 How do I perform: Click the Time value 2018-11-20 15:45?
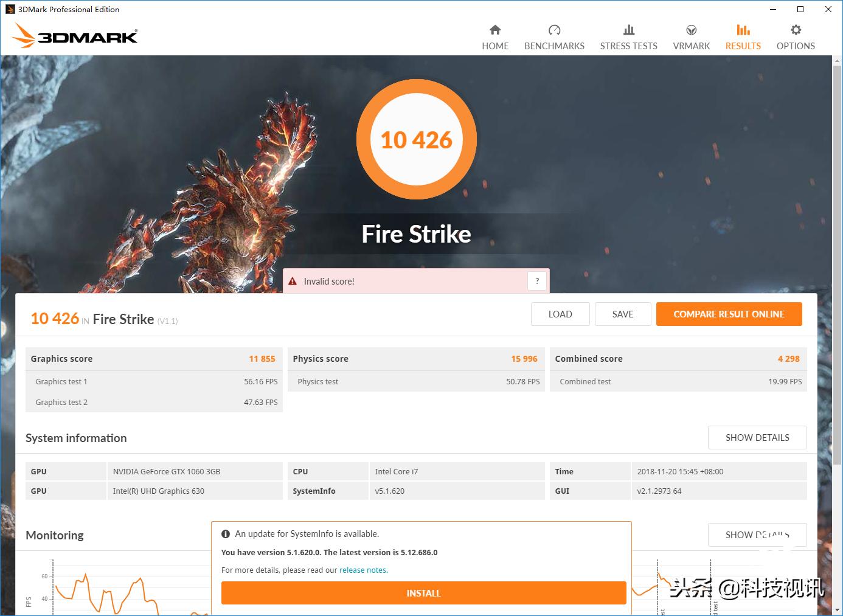point(681,471)
